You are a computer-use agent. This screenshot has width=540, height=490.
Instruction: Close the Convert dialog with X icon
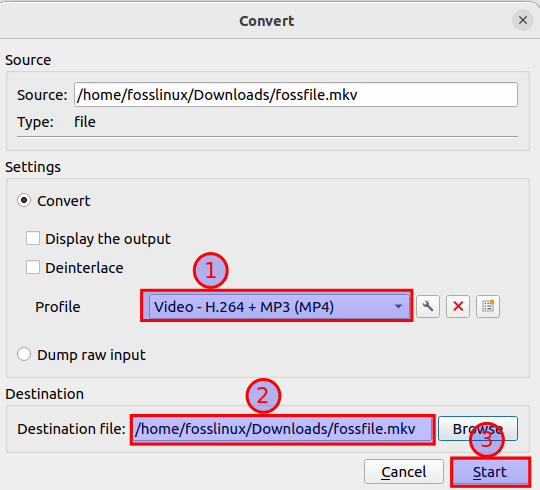point(523,20)
